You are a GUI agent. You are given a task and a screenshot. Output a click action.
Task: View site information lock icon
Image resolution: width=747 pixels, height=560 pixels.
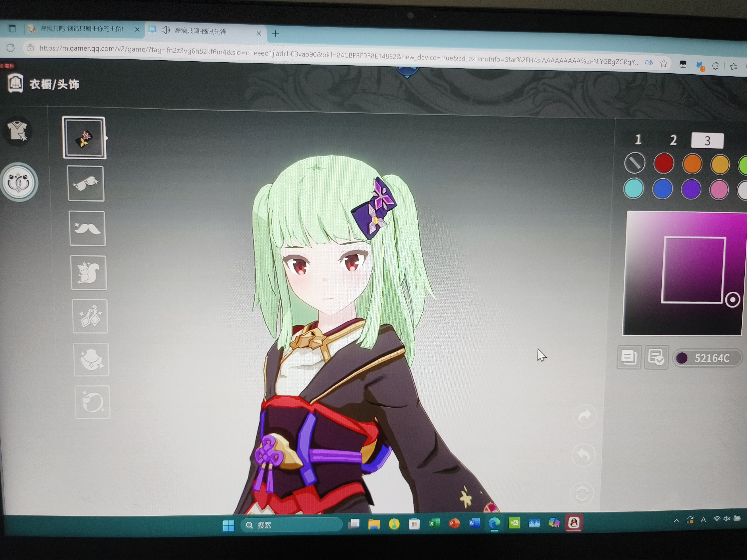pos(30,48)
